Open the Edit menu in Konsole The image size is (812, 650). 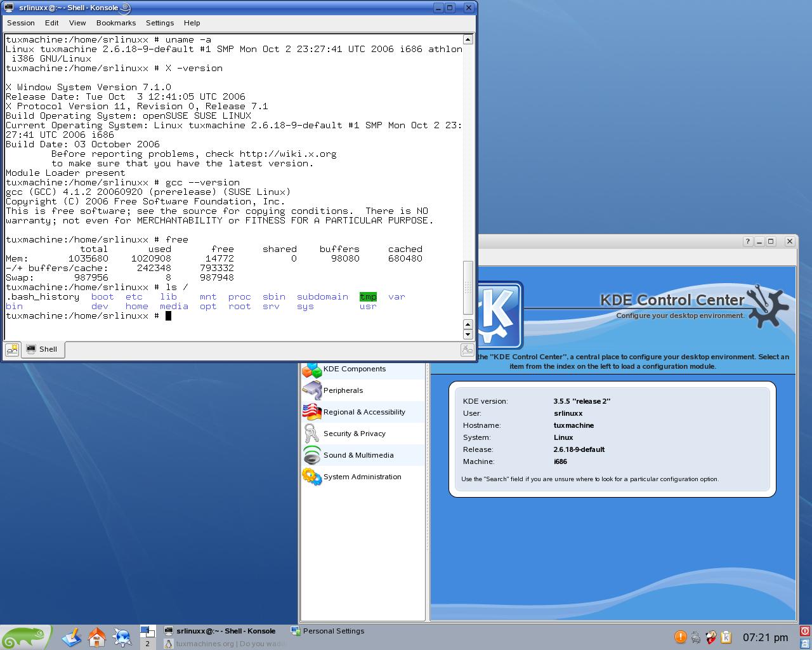tap(52, 23)
